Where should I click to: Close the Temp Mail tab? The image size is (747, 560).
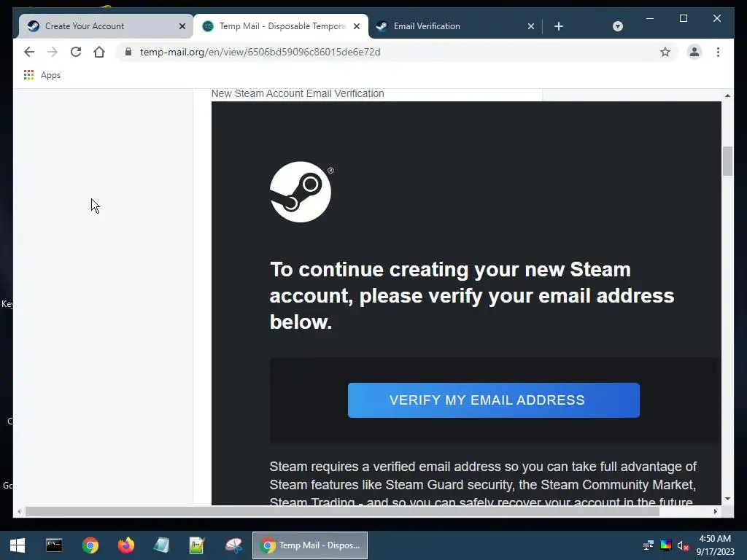356,26
